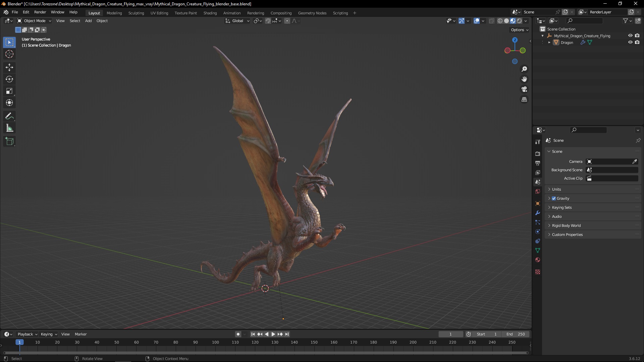This screenshot has width=644, height=362.
Task: Click the current frame number field
Action: pyautogui.click(x=450, y=334)
